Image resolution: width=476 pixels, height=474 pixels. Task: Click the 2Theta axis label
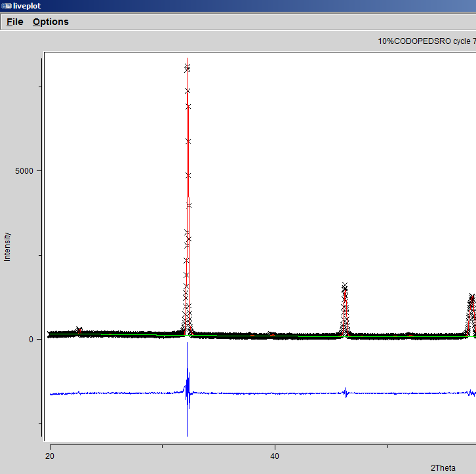pyautogui.click(x=443, y=468)
